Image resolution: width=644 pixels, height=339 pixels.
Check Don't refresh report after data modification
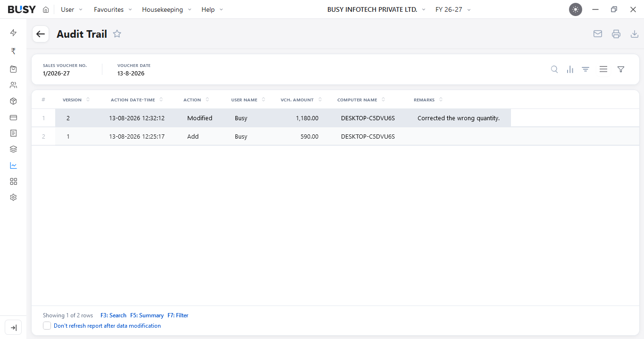pos(47,326)
